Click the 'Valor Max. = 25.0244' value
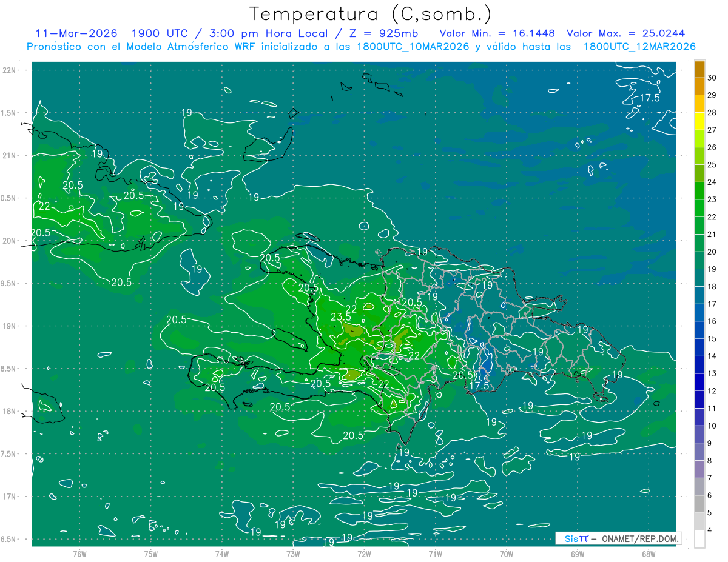The image size is (728, 562). tap(625, 33)
